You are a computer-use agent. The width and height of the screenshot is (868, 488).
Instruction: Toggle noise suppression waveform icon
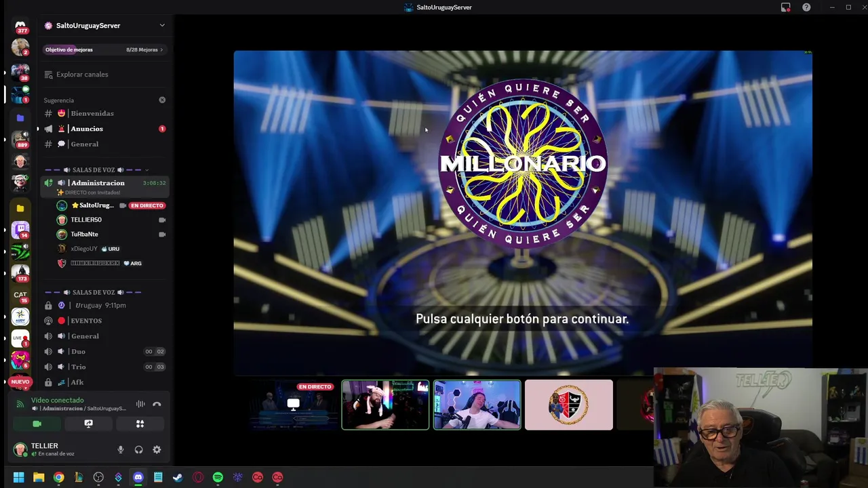(140, 404)
